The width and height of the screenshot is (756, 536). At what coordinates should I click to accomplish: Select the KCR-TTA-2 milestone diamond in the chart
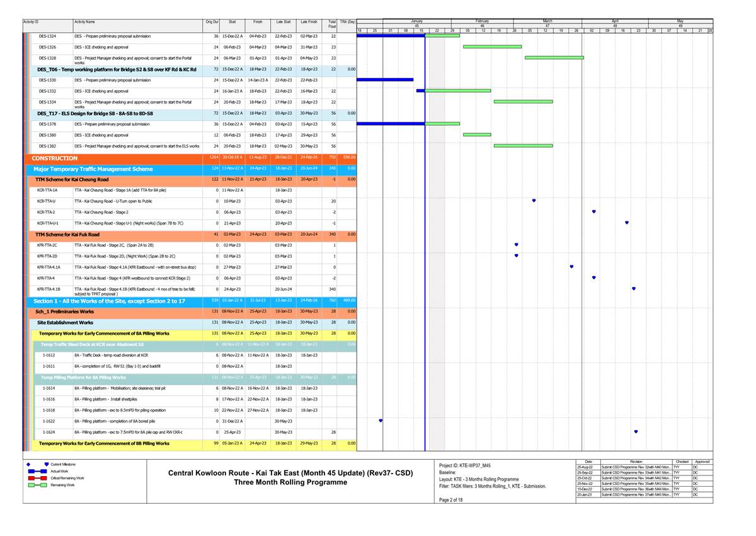pyautogui.click(x=593, y=212)
